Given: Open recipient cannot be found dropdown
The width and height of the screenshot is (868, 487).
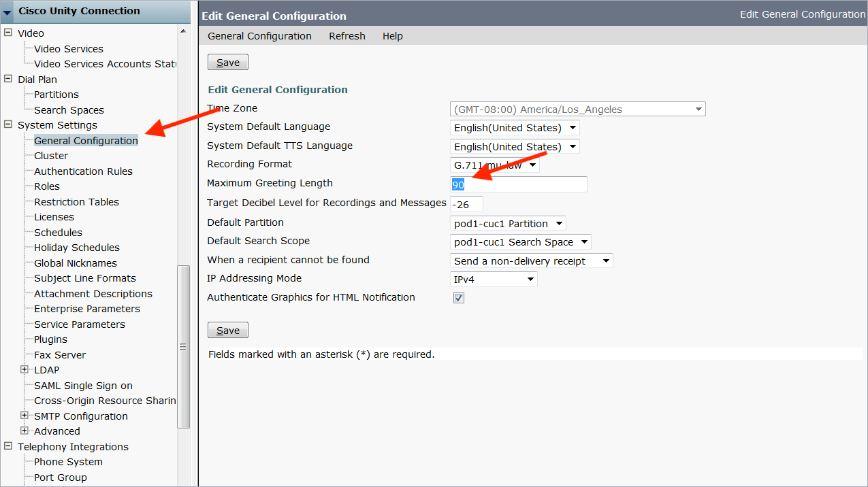Looking at the screenshot, I should point(532,261).
